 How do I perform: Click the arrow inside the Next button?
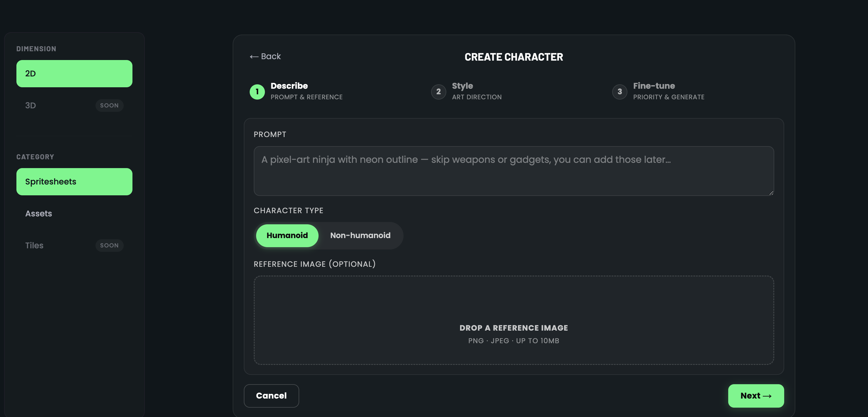769,396
